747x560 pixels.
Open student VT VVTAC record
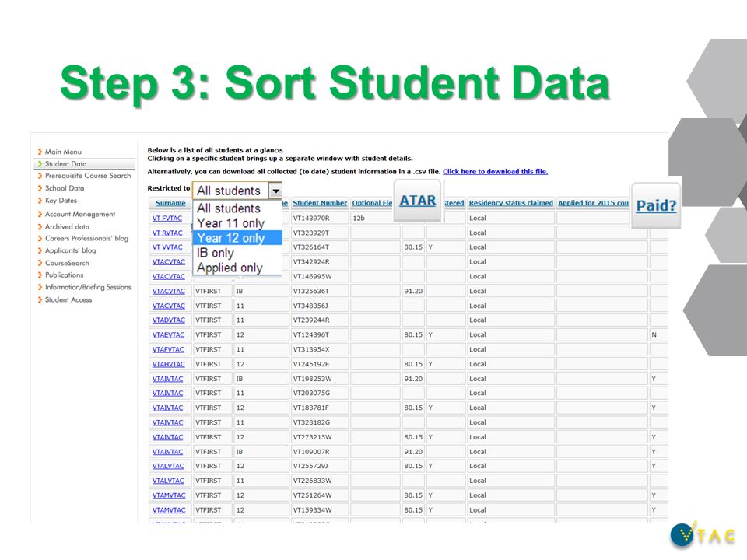167,247
